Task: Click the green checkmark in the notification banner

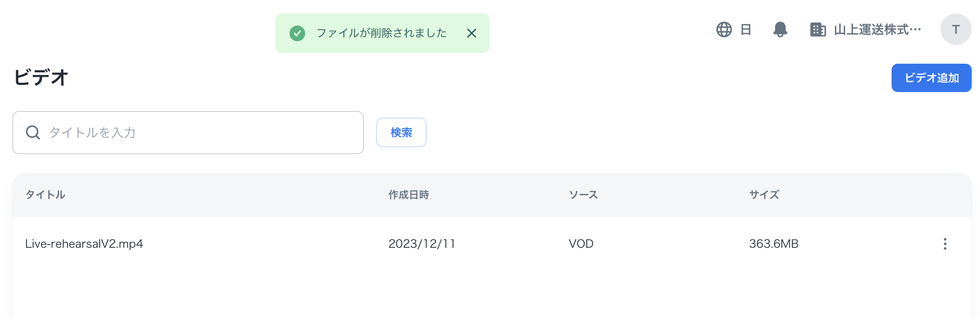Action: pos(297,33)
